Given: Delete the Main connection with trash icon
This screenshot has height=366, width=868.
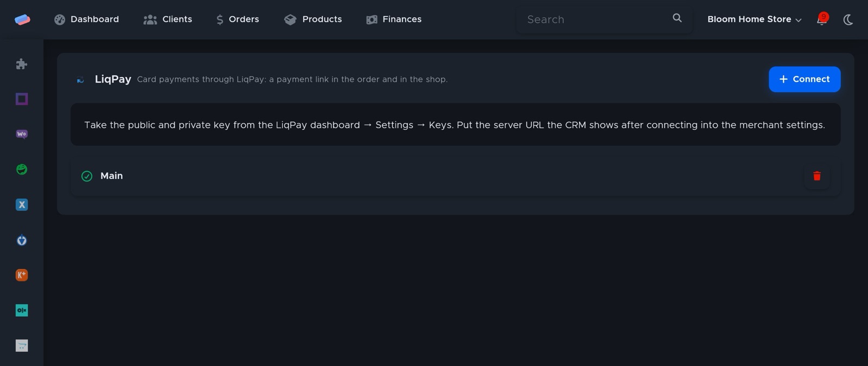Looking at the screenshot, I should (817, 176).
